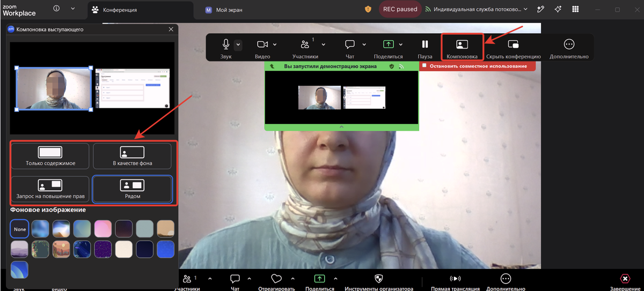Click bottom bar Поделиться green icon
This screenshot has height=291, width=644.
[x=320, y=279]
